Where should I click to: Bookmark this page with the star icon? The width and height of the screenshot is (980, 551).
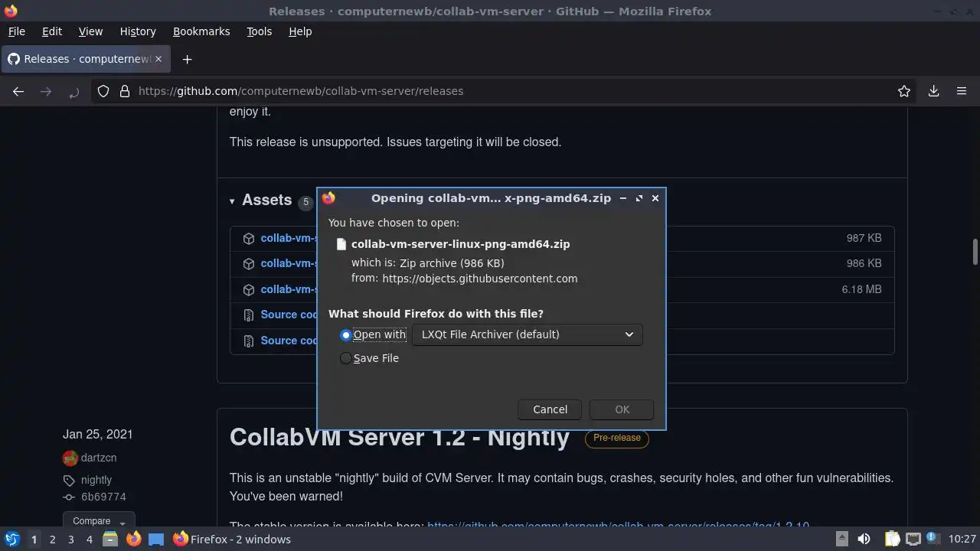(x=904, y=91)
